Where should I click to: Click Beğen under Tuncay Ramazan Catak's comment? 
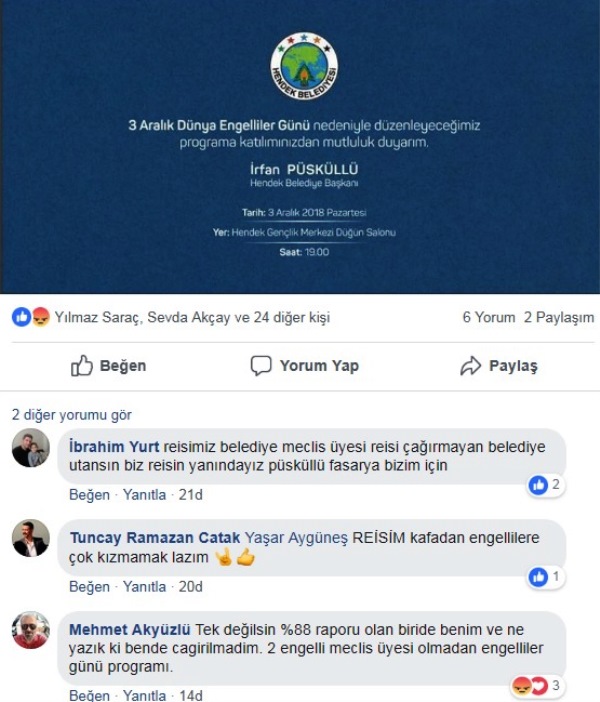coord(89,586)
